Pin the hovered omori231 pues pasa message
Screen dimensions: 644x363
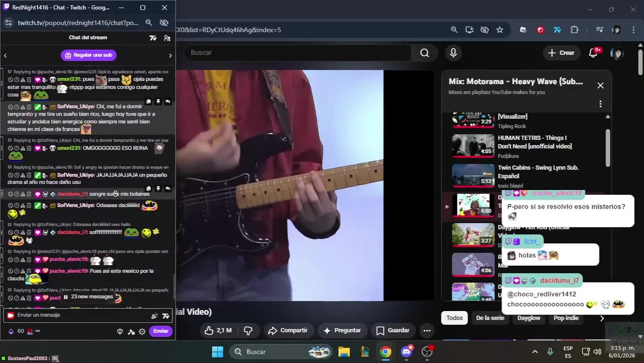pyautogui.click(x=158, y=102)
